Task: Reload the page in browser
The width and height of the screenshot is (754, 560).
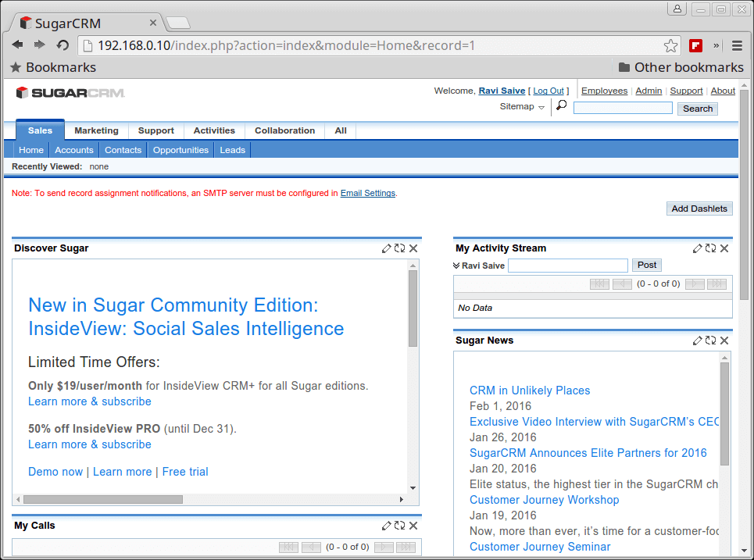Action: click(63, 45)
